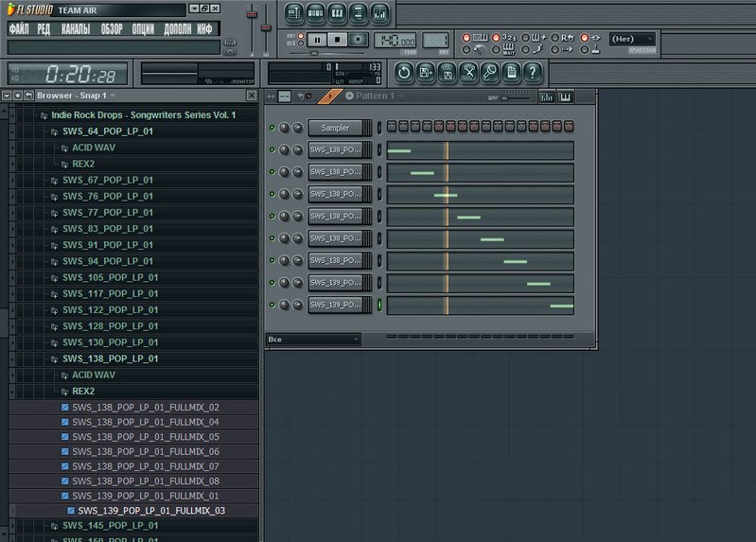Open the ОПЦИИ menu
Screen dimensions: 756x542
tap(143, 29)
